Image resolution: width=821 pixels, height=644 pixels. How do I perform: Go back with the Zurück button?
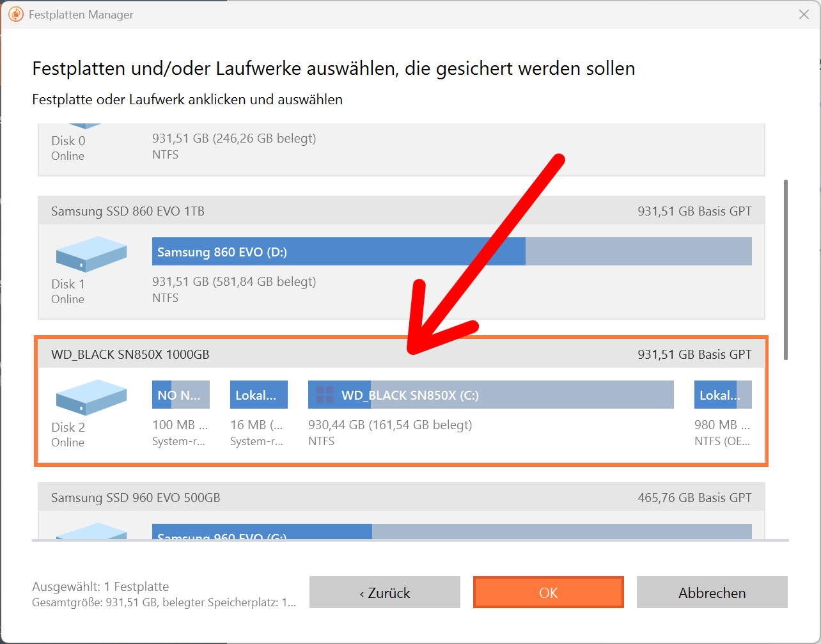385,592
